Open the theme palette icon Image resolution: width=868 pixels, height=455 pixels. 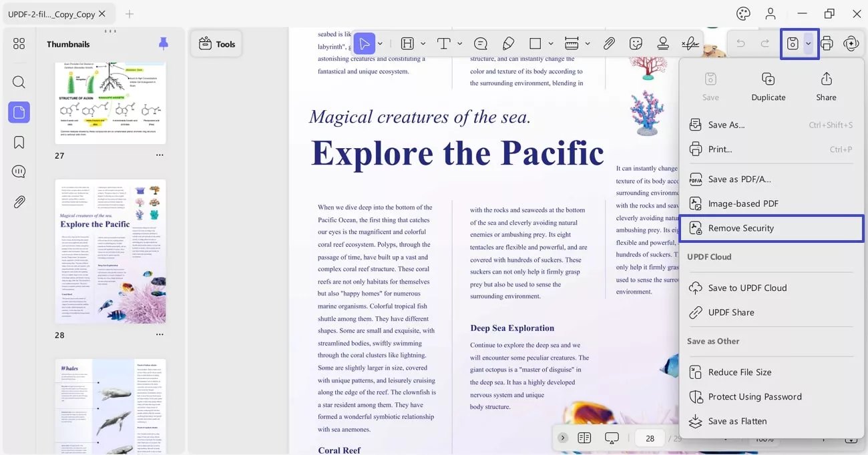point(743,13)
